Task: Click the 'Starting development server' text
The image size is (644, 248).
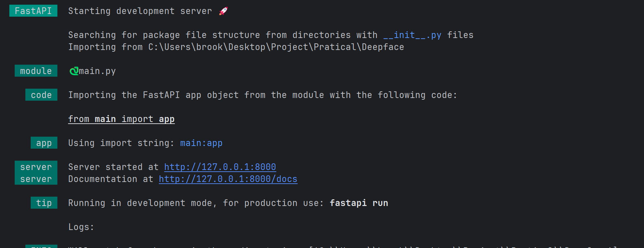Action: pyautogui.click(x=140, y=11)
